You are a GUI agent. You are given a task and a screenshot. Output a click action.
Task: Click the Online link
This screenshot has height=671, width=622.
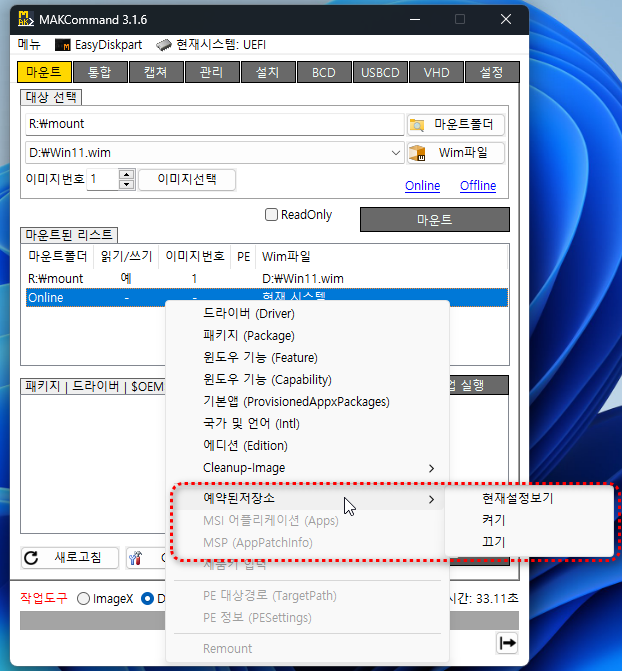tap(423, 186)
